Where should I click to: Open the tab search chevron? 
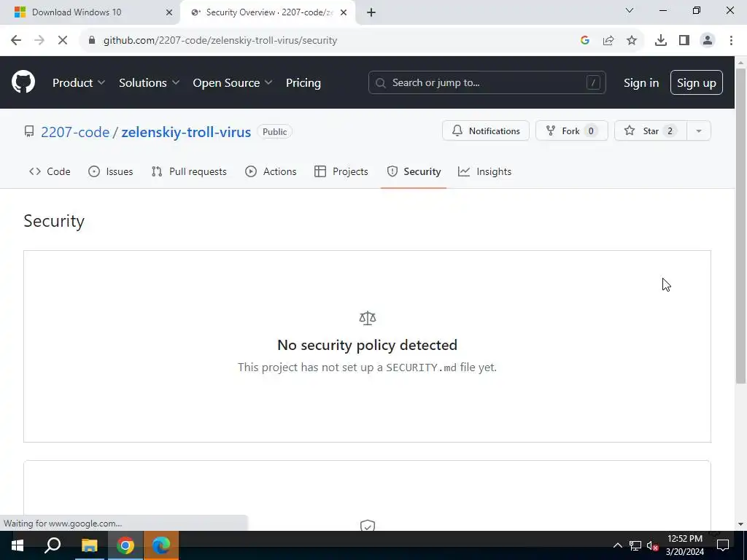click(x=630, y=10)
